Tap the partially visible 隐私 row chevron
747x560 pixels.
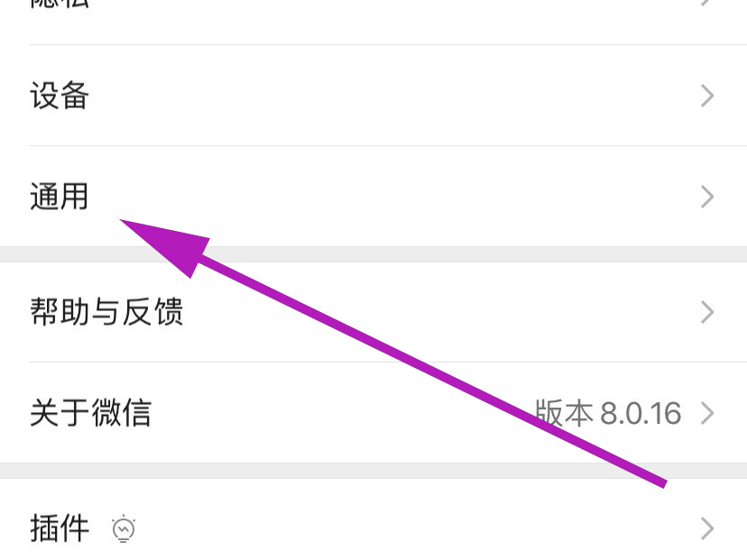(707, 3)
